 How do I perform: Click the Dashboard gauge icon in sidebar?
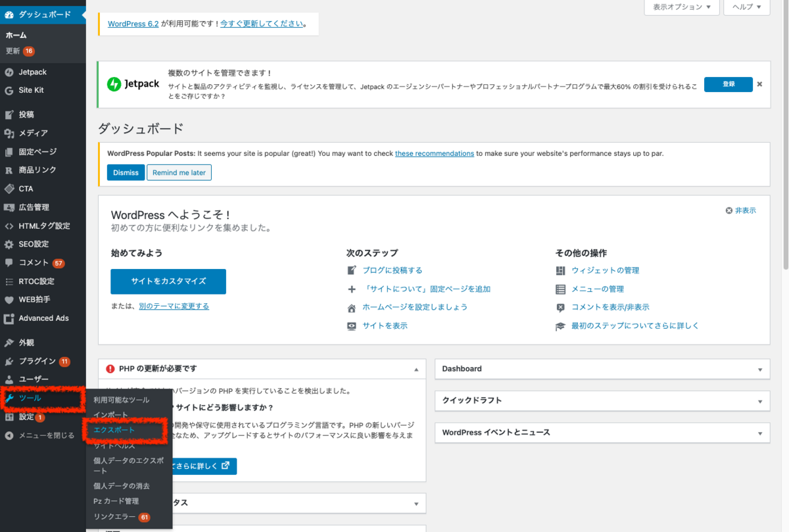9,14
